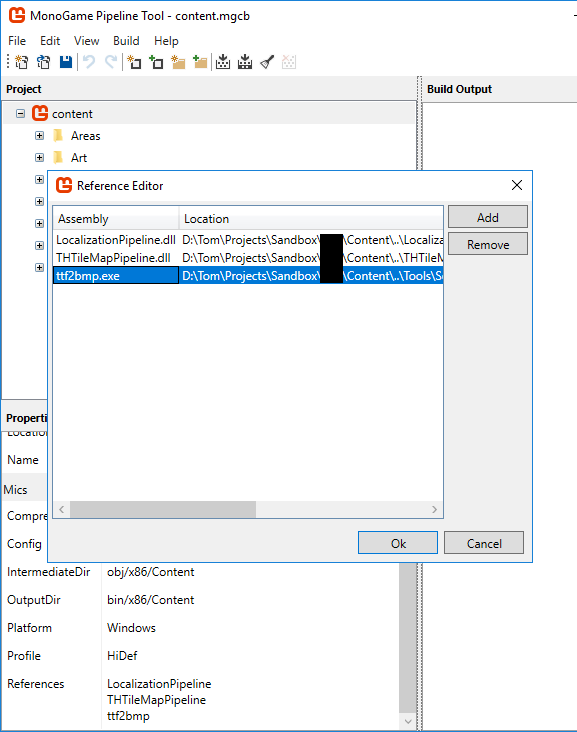577x732 pixels.
Task: Click Add in the Reference Editor
Action: click(488, 218)
